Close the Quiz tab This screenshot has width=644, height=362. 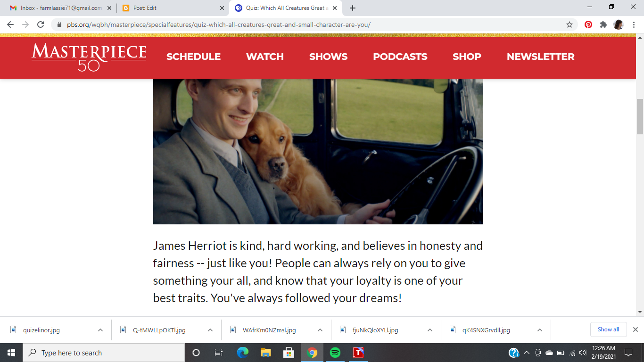point(335,8)
